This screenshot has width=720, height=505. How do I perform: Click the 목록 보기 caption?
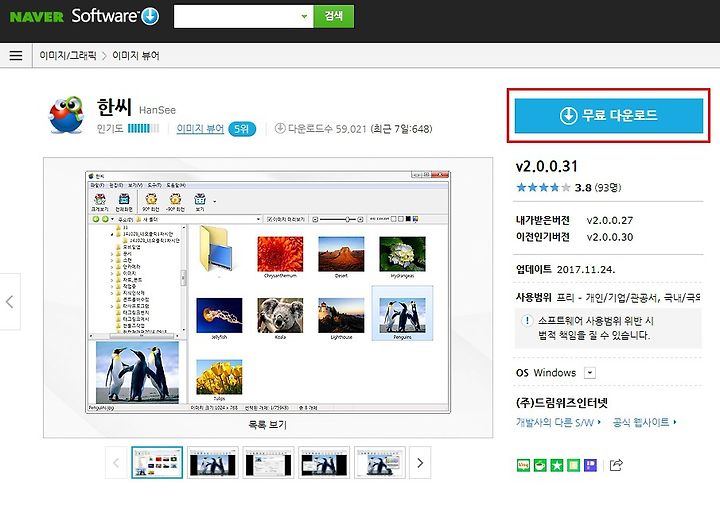click(x=268, y=425)
